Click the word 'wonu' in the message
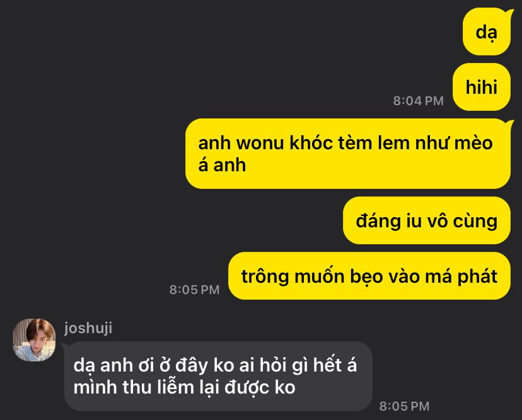The width and height of the screenshot is (522, 420). point(260,144)
